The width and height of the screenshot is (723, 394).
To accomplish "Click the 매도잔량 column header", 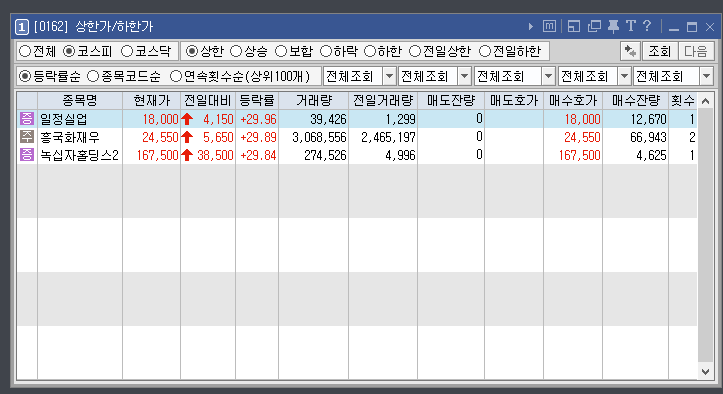I will [x=451, y=101].
